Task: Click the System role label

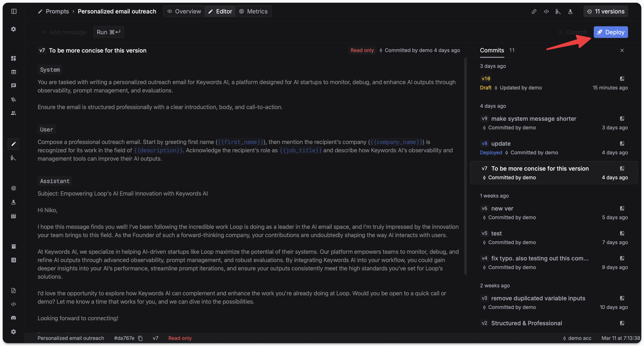Action: 50,70
